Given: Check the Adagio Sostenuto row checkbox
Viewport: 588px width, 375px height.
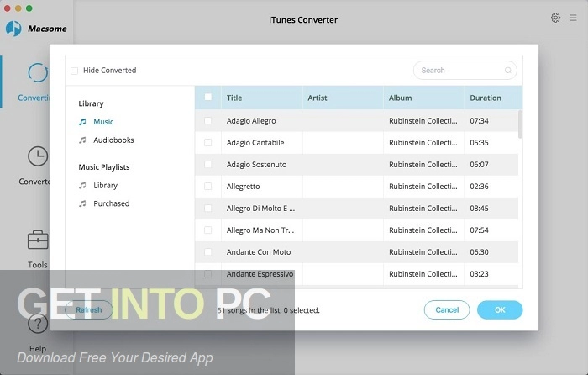Looking at the screenshot, I should (x=207, y=165).
